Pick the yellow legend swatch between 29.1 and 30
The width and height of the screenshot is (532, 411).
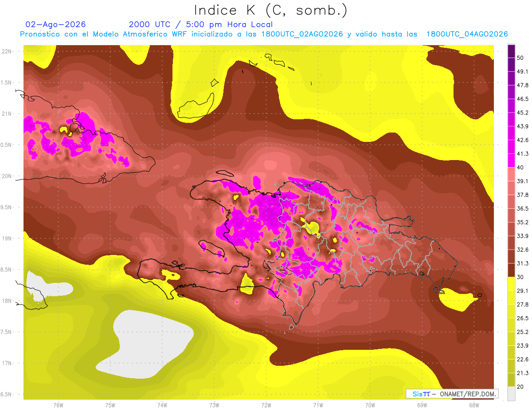click(x=512, y=284)
